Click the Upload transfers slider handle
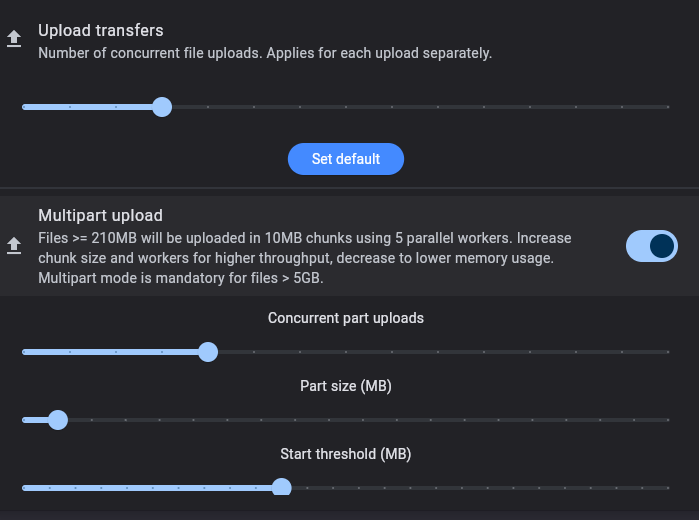Image resolution: width=699 pixels, height=520 pixels. click(x=162, y=107)
